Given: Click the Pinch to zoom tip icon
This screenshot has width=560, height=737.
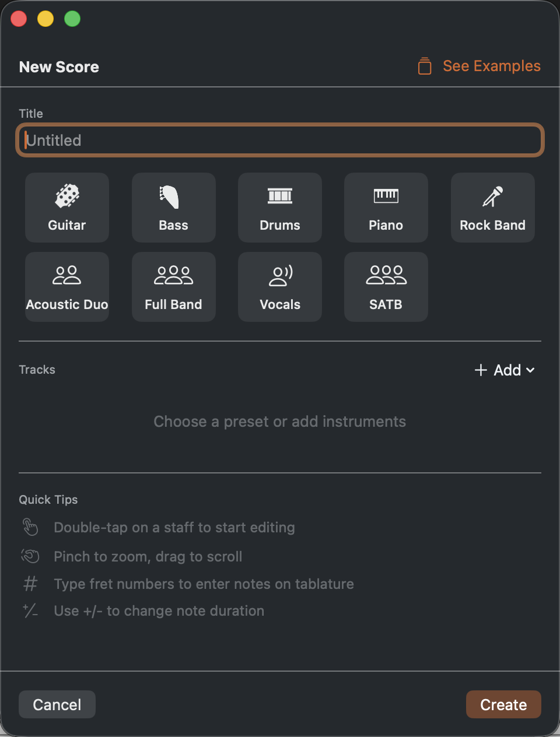Looking at the screenshot, I should point(30,556).
